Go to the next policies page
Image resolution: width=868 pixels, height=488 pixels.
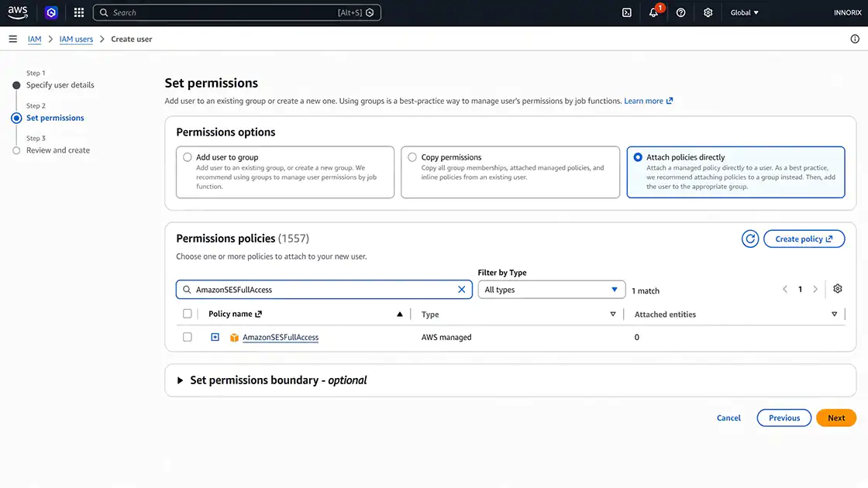(815, 290)
